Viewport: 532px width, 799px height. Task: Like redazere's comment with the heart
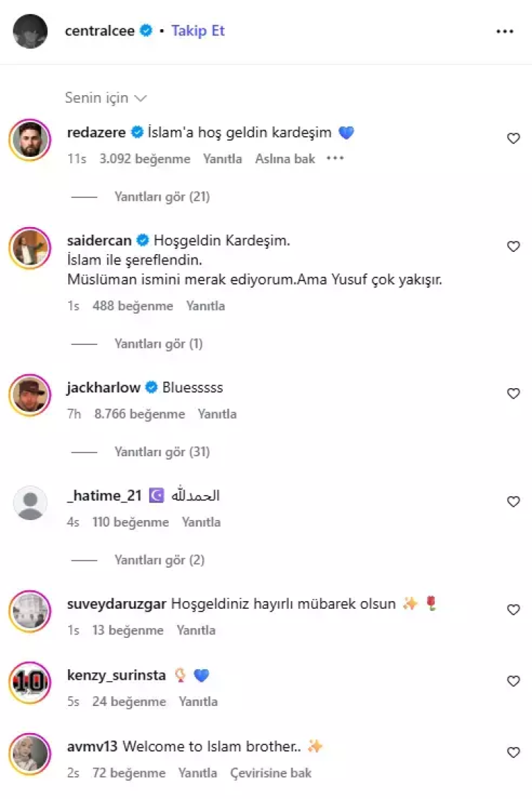pos(514,138)
